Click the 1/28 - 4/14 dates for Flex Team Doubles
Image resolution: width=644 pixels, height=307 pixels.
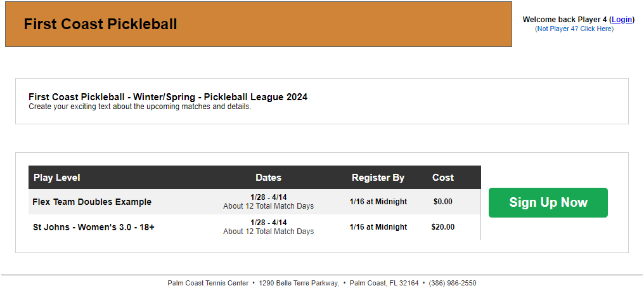[x=268, y=197]
